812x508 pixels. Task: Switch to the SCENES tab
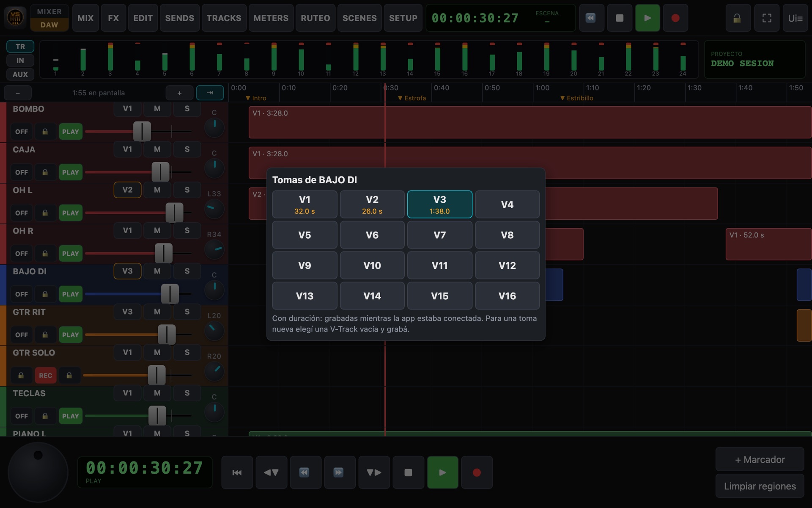tap(359, 18)
